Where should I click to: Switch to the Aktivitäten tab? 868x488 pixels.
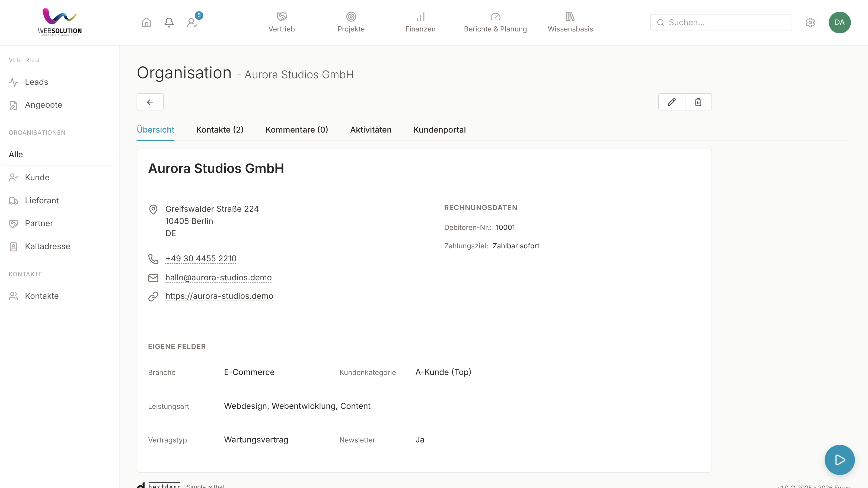371,130
